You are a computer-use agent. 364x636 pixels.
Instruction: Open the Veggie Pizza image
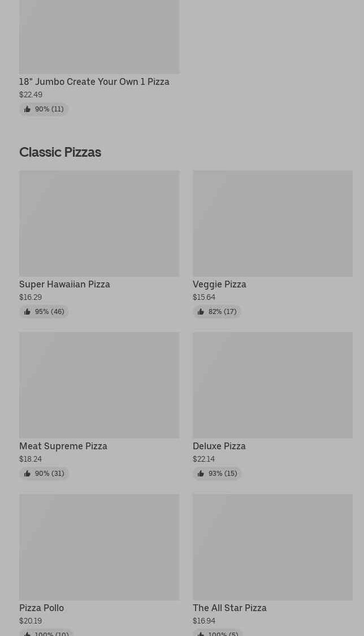click(272, 224)
